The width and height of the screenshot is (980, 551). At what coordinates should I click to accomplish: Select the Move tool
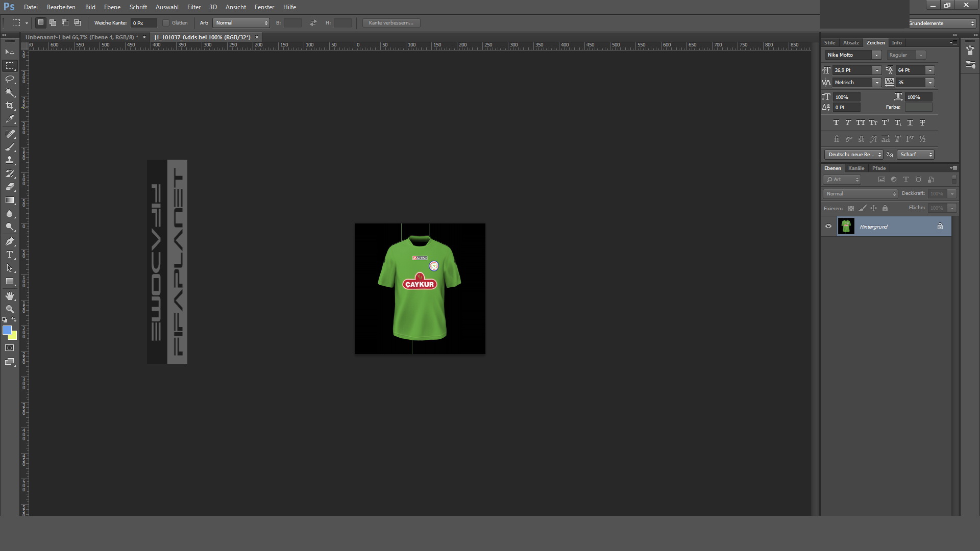pyautogui.click(x=10, y=53)
